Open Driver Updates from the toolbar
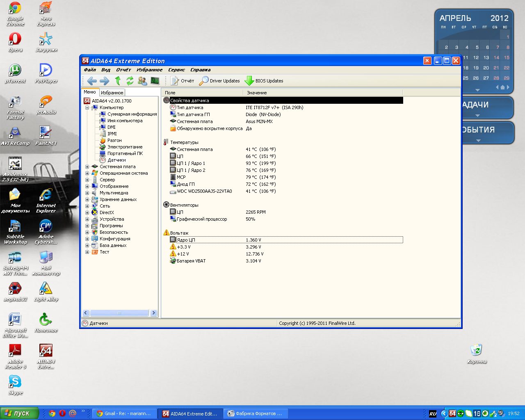Screen dimensions: 525x420 (x=219, y=81)
